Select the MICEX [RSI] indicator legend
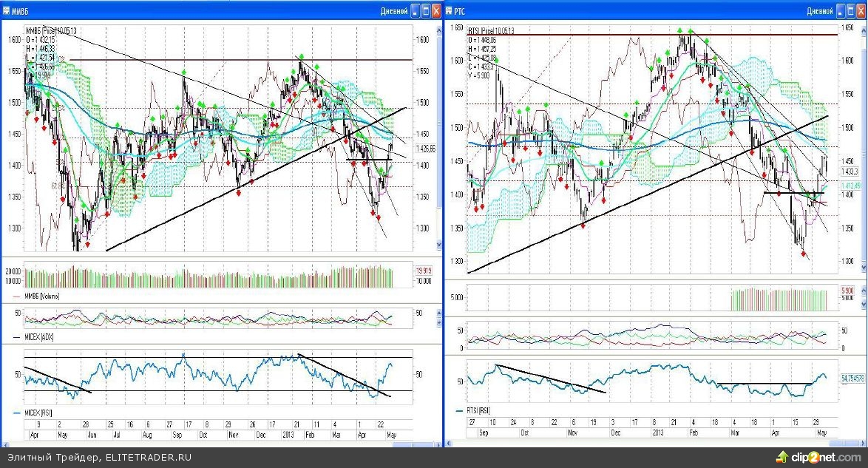The image size is (868, 468). coord(42,412)
